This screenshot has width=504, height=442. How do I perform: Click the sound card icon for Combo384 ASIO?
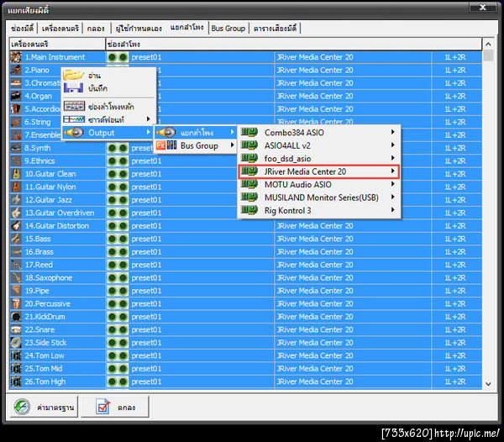coord(249,132)
